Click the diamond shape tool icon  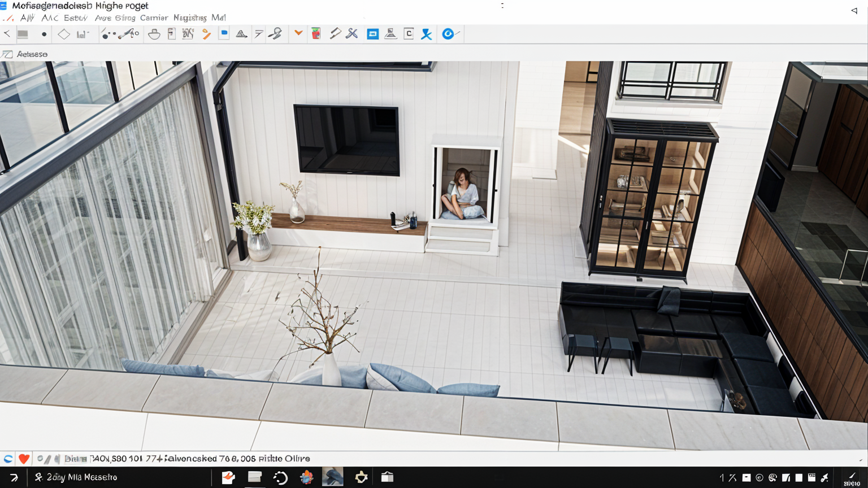click(x=64, y=34)
